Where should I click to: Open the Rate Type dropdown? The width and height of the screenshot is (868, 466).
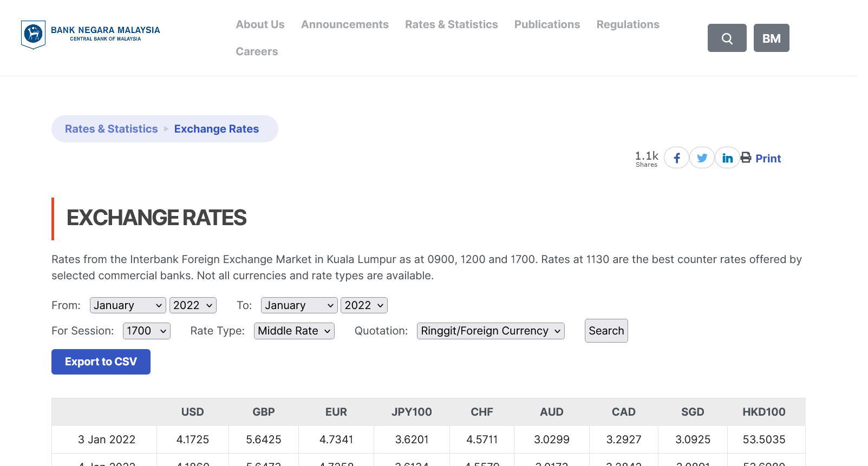pyautogui.click(x=294, y=331)
